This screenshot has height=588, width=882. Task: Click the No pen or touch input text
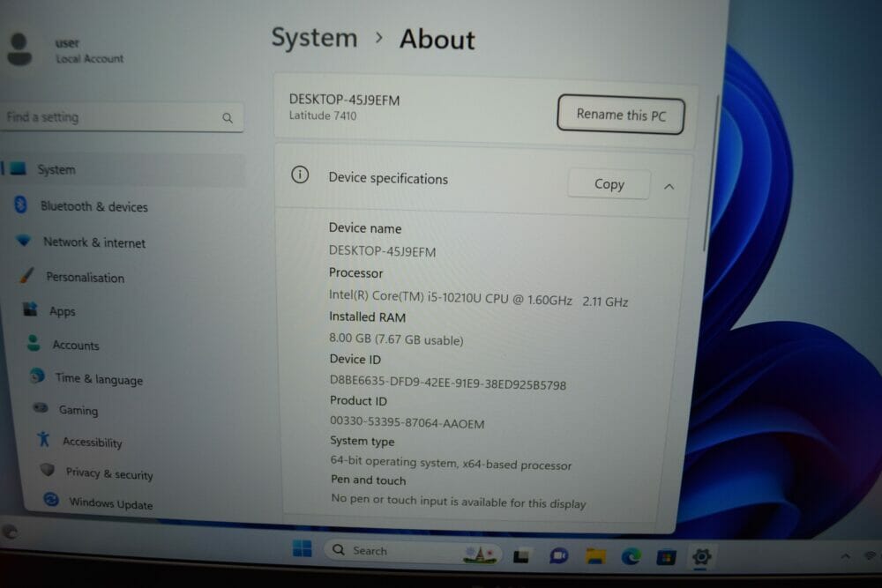[x=459, y=502]
